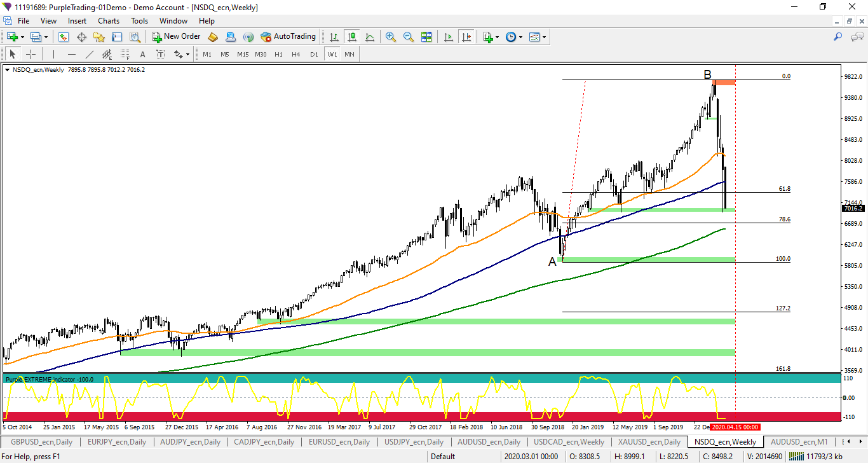
Task: Open the Charts menu
Action: [108, 20]
